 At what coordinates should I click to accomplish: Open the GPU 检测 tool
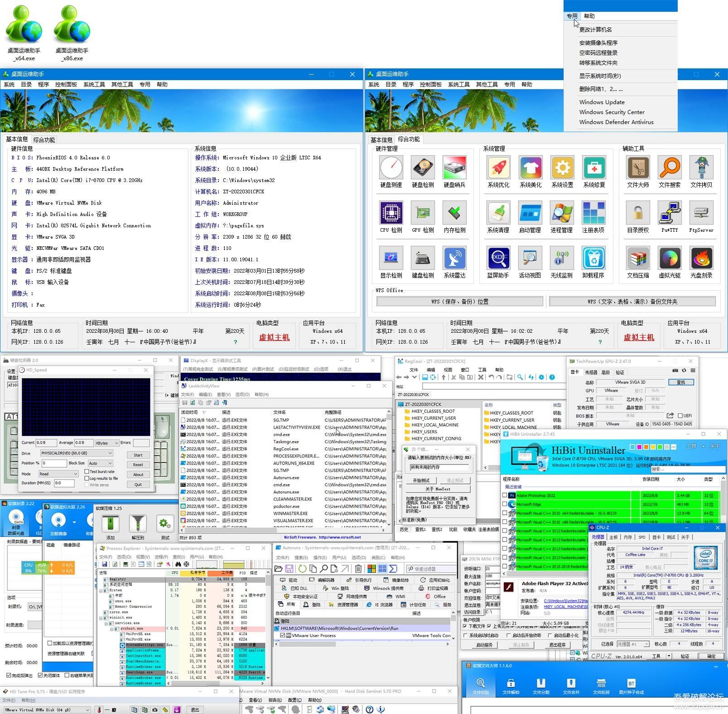[423, 213]
